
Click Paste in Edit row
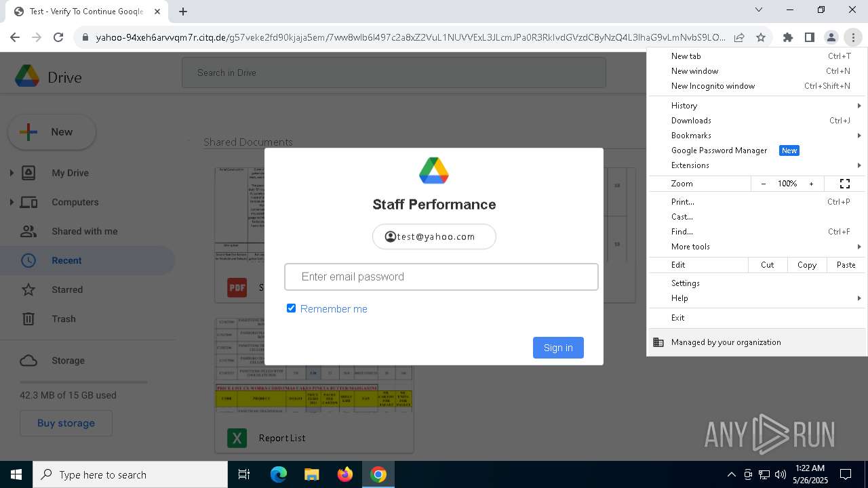click(846, 265)
